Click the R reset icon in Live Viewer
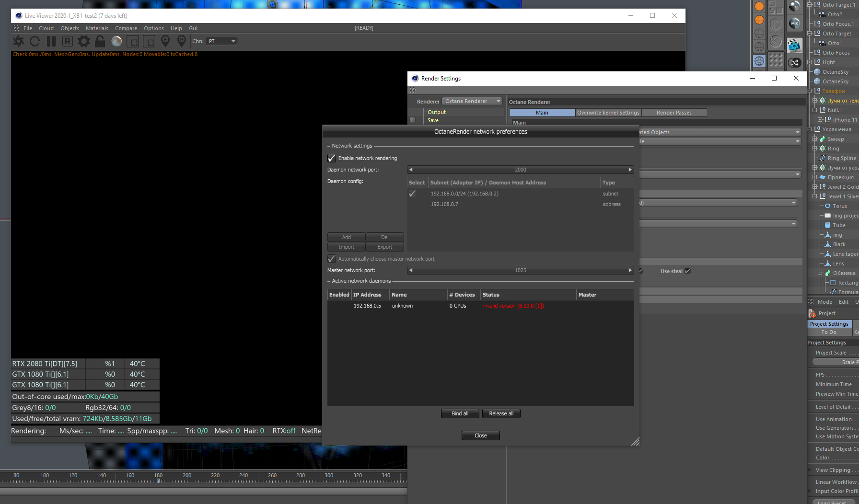859x504 pixels. coord(68,41)
